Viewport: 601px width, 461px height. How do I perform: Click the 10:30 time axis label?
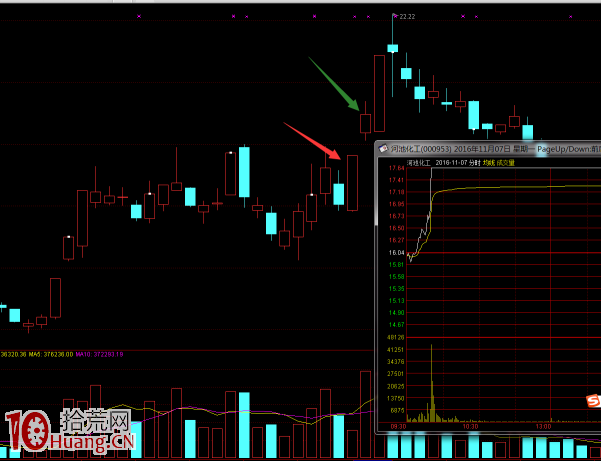(471, 427)
